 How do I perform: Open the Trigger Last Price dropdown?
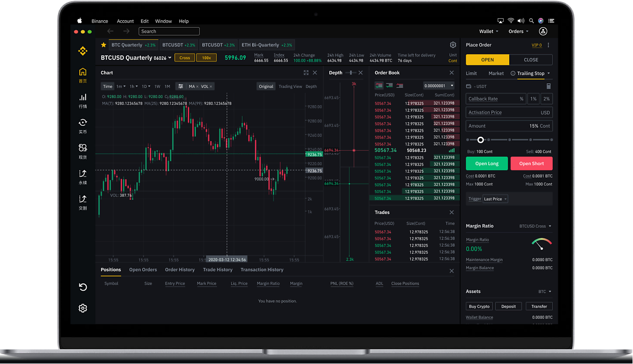[x=495, y=199]
